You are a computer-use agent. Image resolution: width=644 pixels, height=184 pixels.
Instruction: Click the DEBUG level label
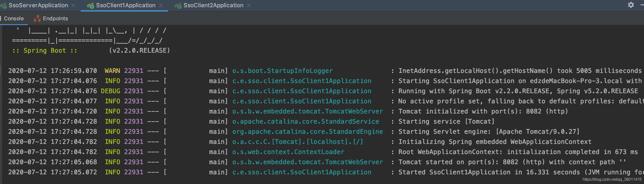click(x=110, y=91)
